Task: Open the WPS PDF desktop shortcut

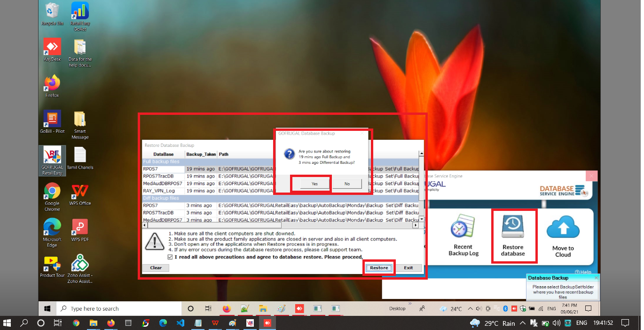Action: [x=80, y=230]
